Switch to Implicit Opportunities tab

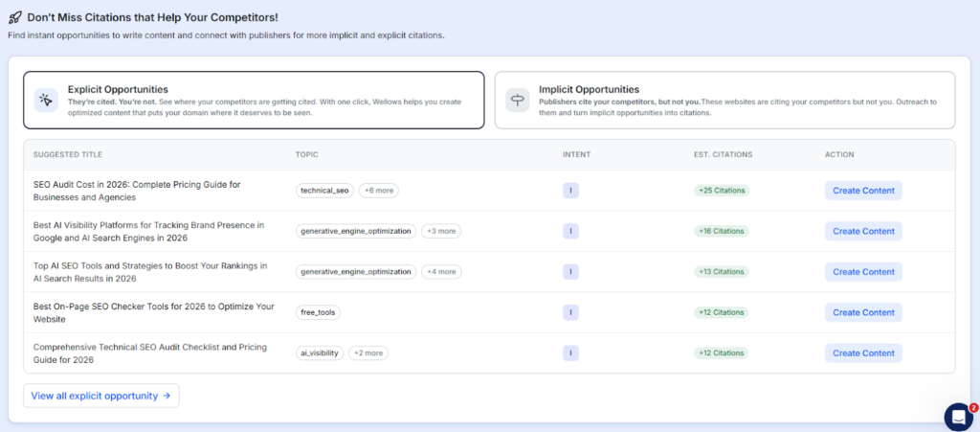point(724,100)
